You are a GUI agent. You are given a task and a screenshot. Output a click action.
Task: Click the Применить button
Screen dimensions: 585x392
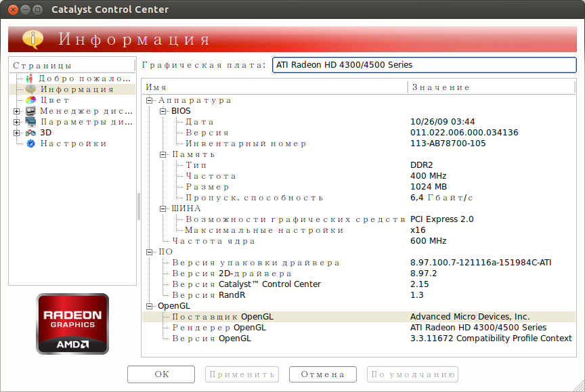pyautogui.click(x=242, y=374)
